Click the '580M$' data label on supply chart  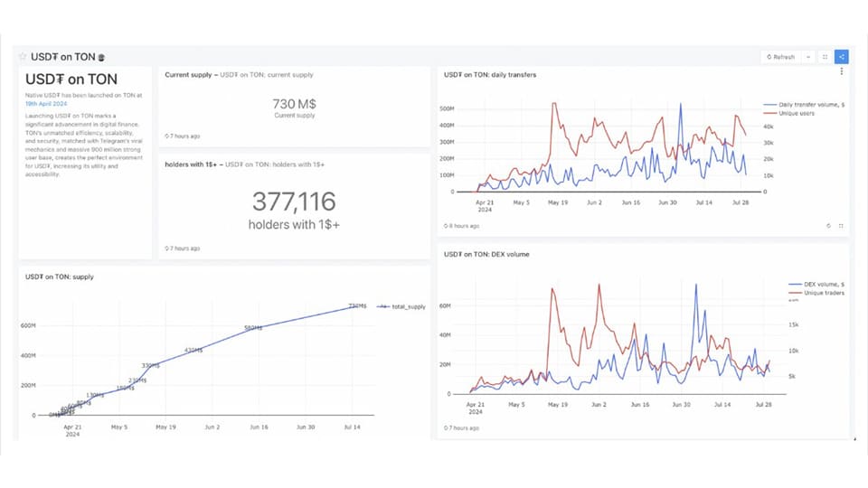click(x=253, y=328)
